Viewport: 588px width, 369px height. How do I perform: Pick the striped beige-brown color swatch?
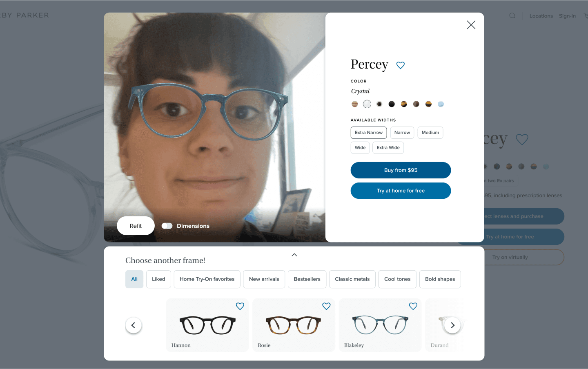point(355,104)
